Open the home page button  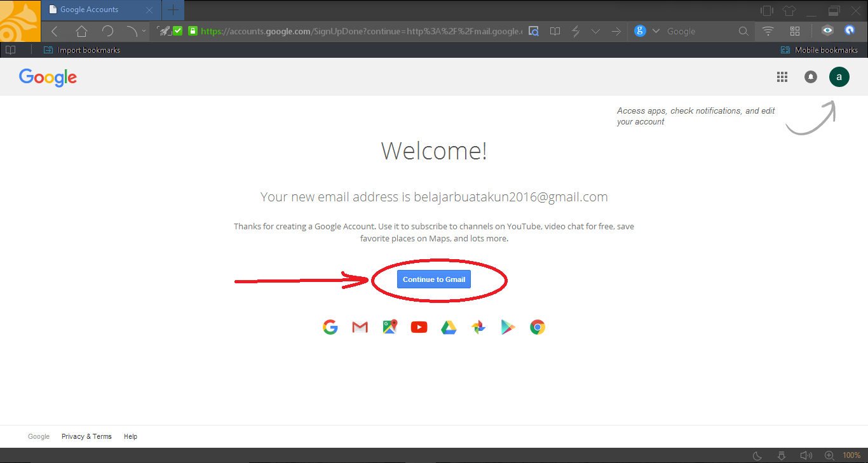81,31
